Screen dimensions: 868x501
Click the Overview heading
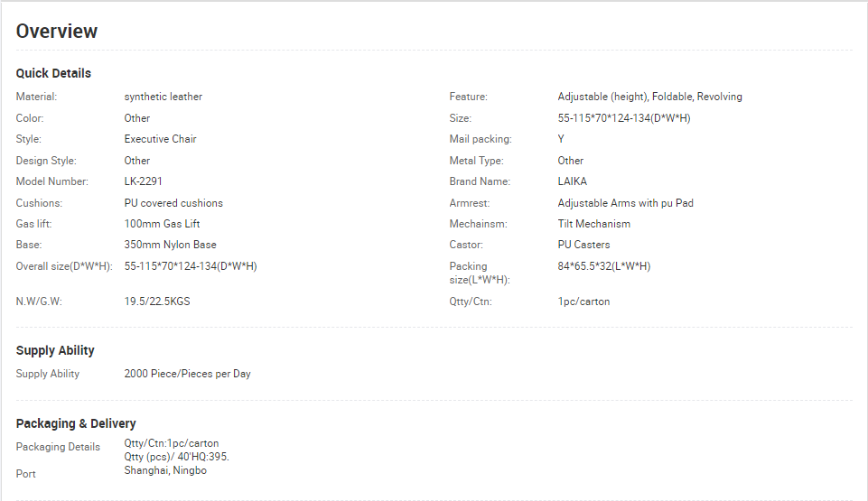(57, 32)
